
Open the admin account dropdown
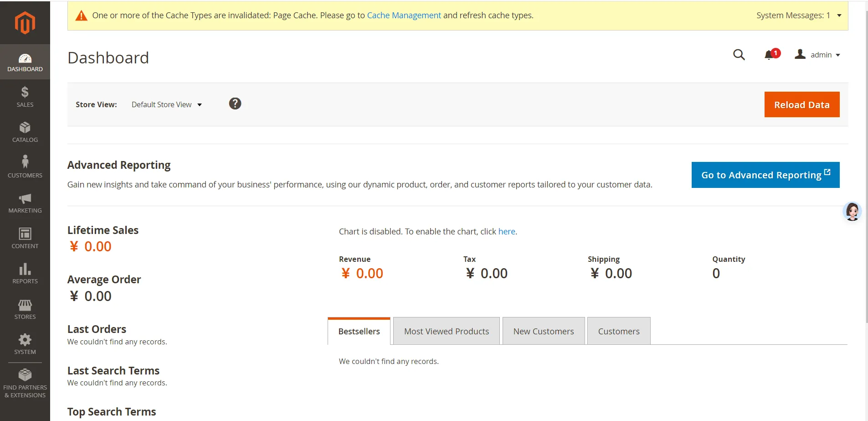pos(818,55)
